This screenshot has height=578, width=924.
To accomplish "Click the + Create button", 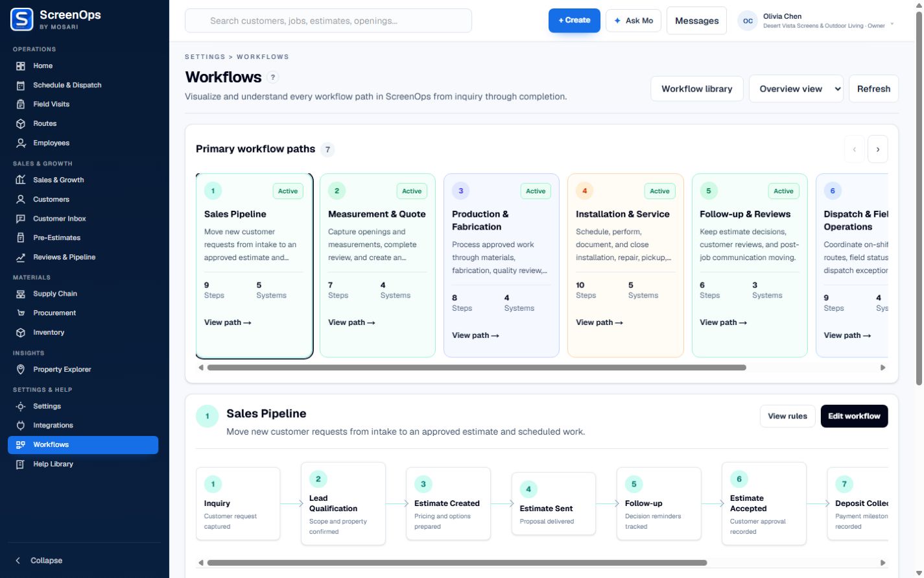I will click(x=575, y=21).
